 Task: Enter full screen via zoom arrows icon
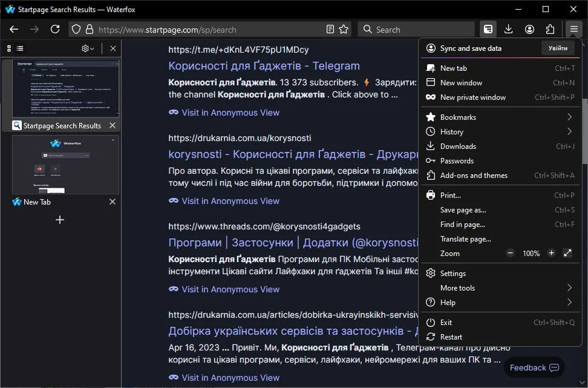pos(567,253)
